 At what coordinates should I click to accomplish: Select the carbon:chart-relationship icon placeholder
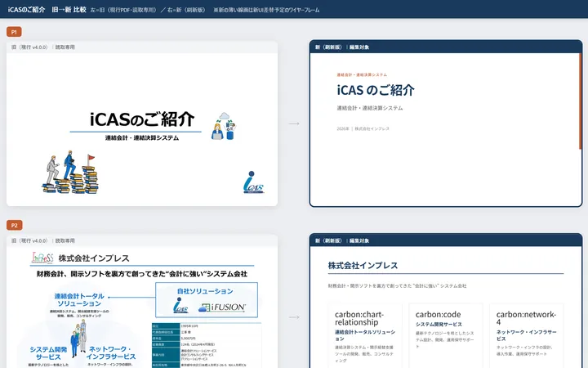pos(359,318)
